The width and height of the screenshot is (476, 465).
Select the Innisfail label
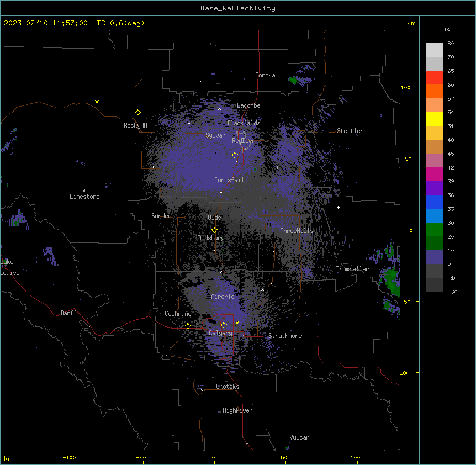[229, 180]
